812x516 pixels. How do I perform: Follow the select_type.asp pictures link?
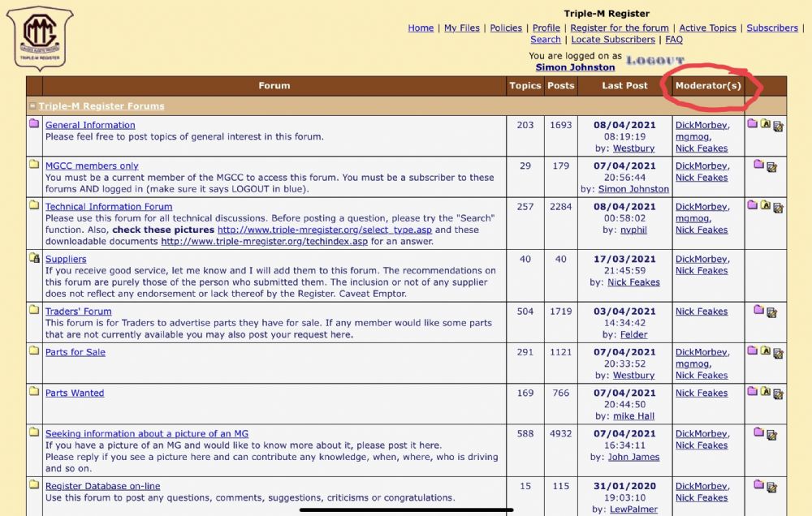[325, 230]
